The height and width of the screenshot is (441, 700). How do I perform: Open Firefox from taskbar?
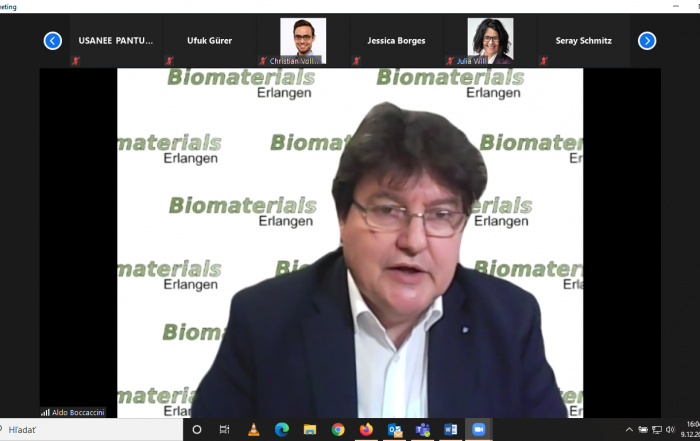coord(366,430)
